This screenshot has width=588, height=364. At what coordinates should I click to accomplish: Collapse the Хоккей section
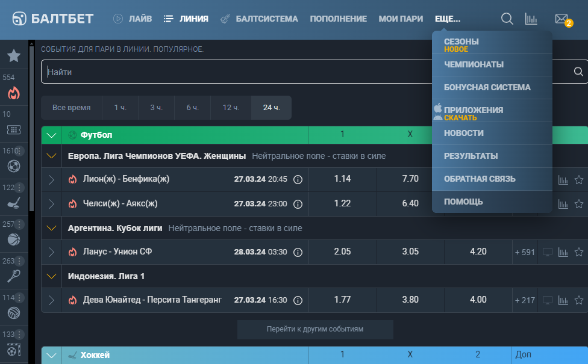(x=51, y=355)
